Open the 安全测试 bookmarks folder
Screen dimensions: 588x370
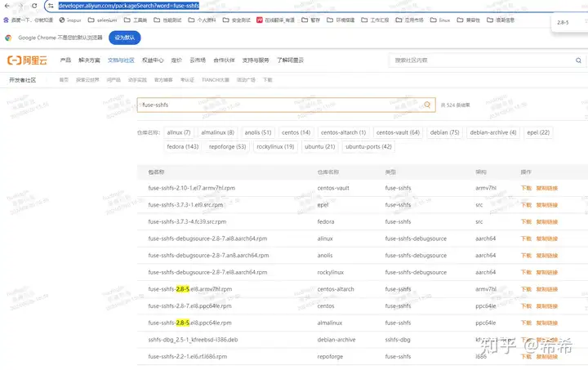click(236, 20)
